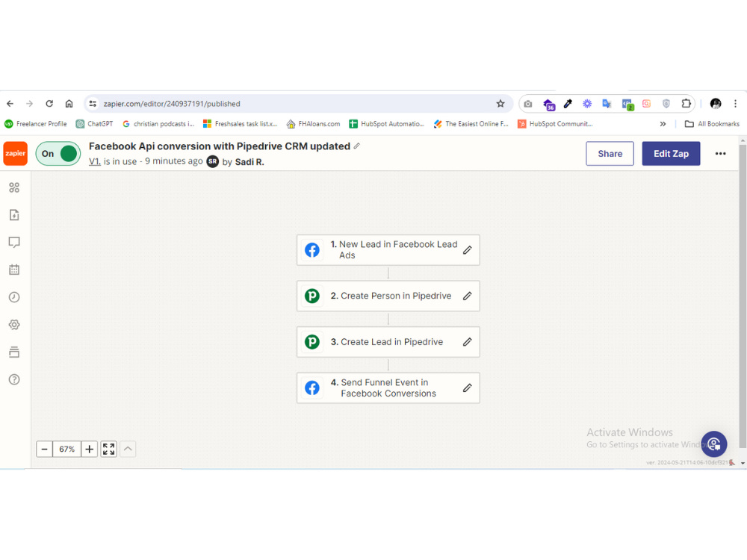Open the three-dot Zap options menu
The image size is (747, 560).
(x=720, y=153)
